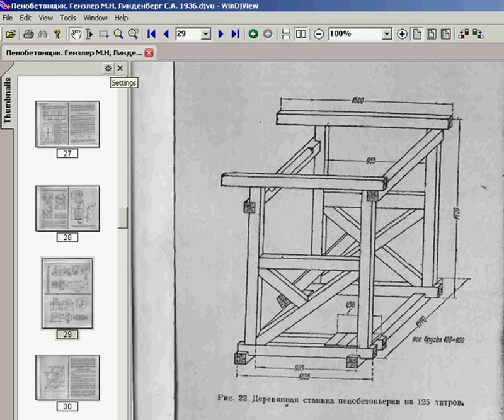
Task: Toggle continuous page layout mode
Action: coord(286,34)
